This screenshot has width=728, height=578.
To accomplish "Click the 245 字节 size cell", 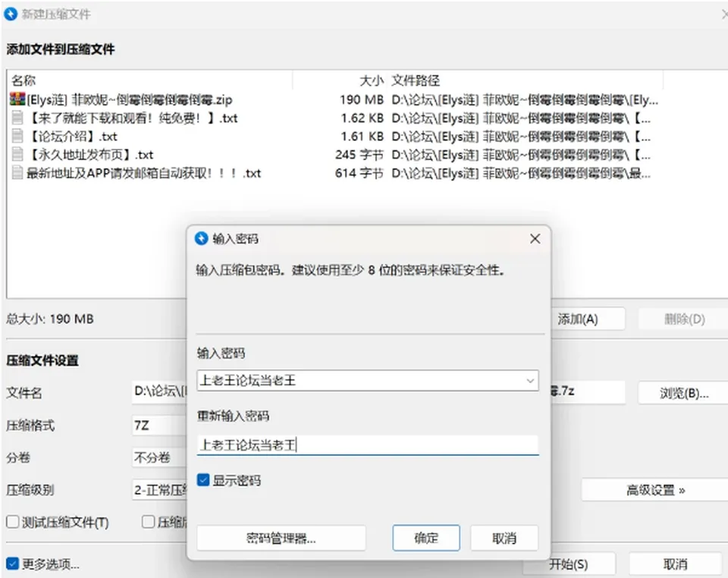I will [359, 154].
